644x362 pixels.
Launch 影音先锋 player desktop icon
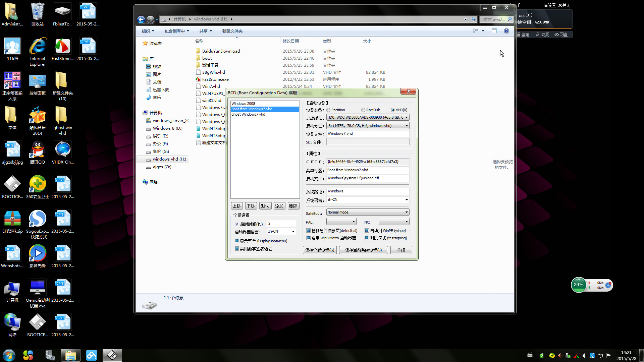(x=38, y=256)
